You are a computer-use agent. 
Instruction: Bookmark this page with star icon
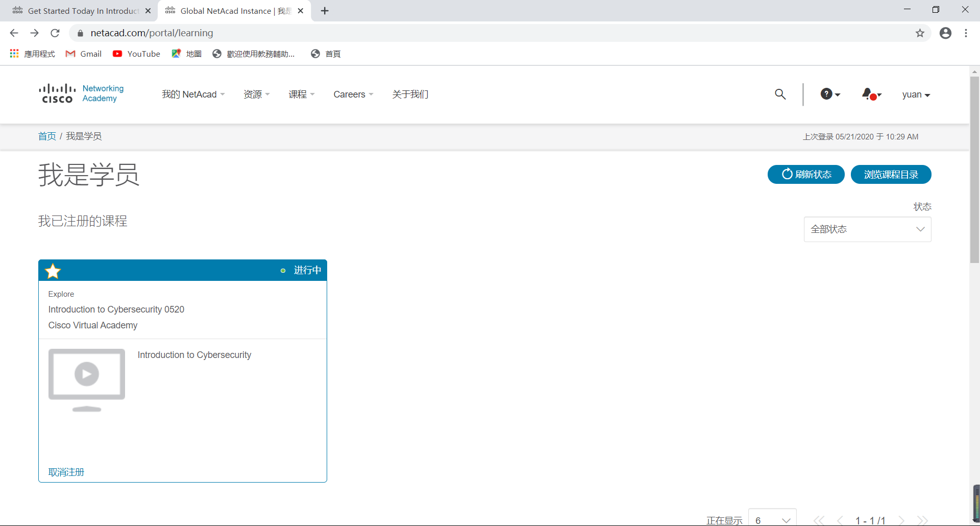tap(920, 33)
